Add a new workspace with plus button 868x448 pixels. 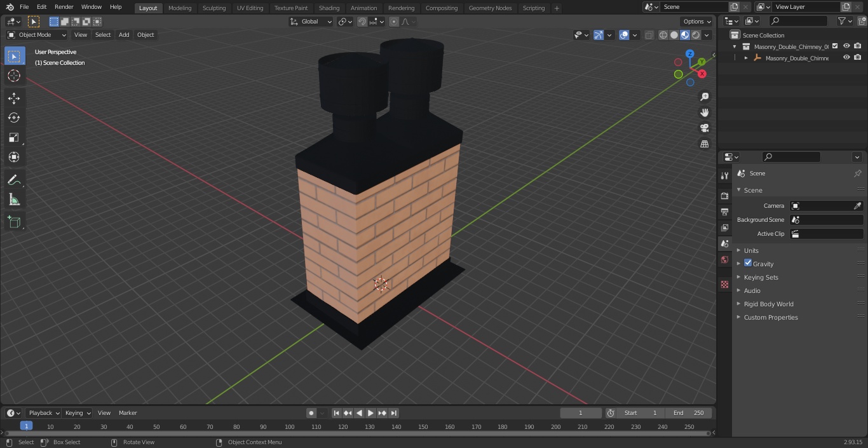[x=557, y=8]
